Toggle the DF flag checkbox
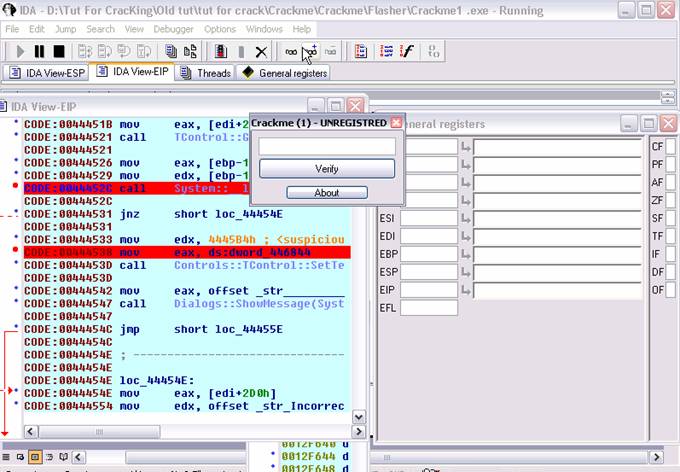Screen dimensions: 680x472 (671, 272)
